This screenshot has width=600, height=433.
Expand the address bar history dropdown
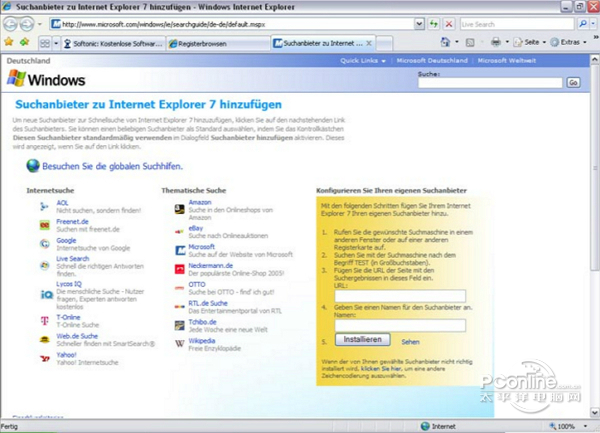(x=419, y=24)
